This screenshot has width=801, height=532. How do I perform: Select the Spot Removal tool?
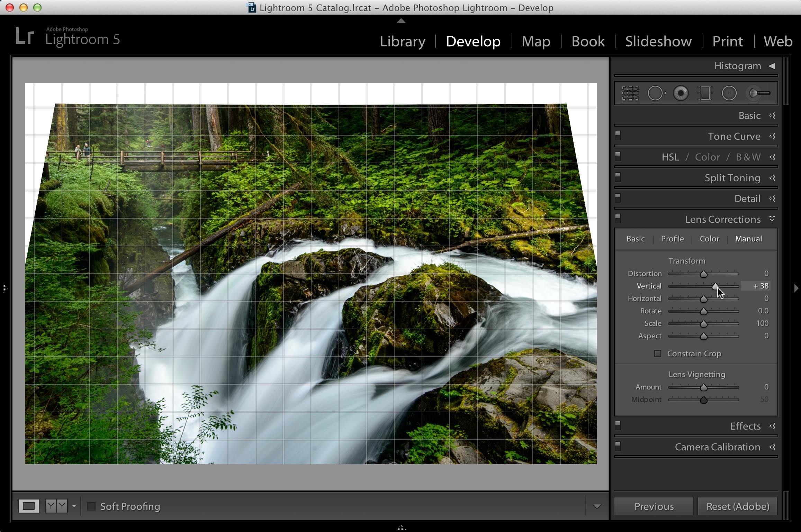tap(656, 93)
